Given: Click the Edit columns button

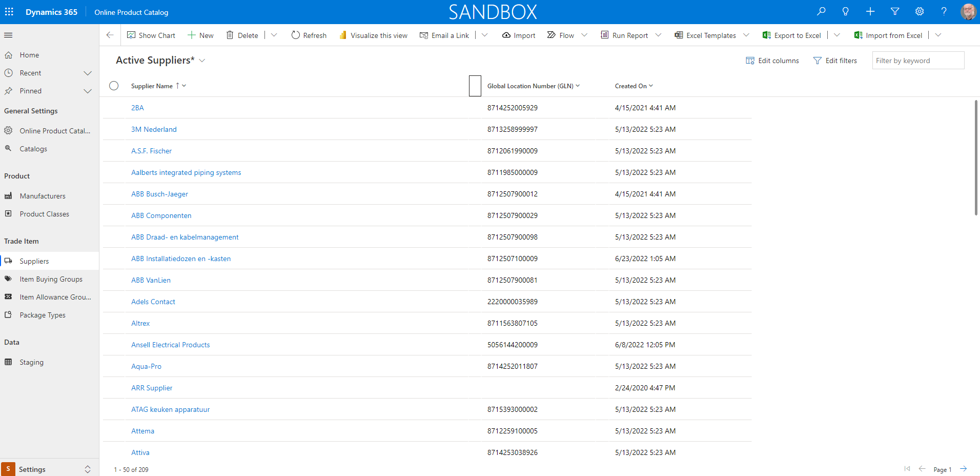Looking at the screenshot, I should pos(772,61).
